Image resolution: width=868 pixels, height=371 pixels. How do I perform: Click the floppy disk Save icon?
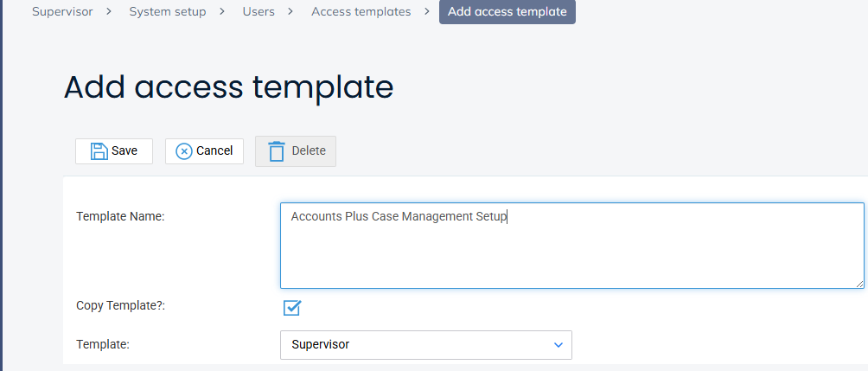click(x=99, y=150)
